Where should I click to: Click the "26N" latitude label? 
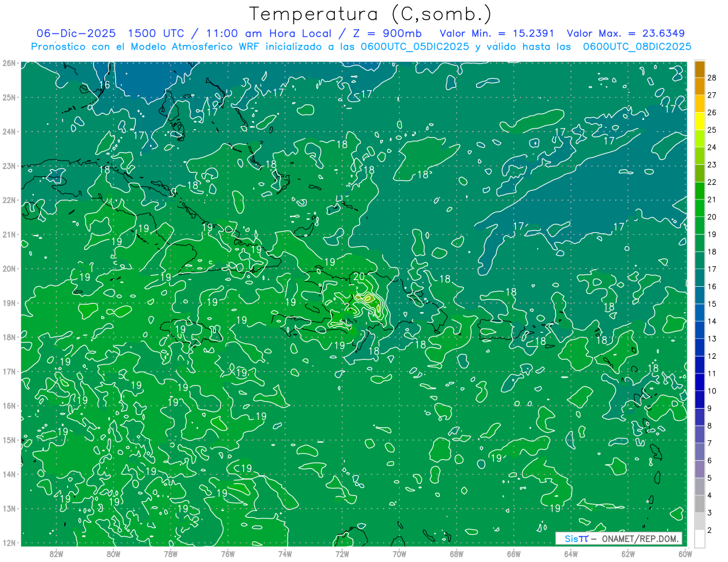[9, 63]
